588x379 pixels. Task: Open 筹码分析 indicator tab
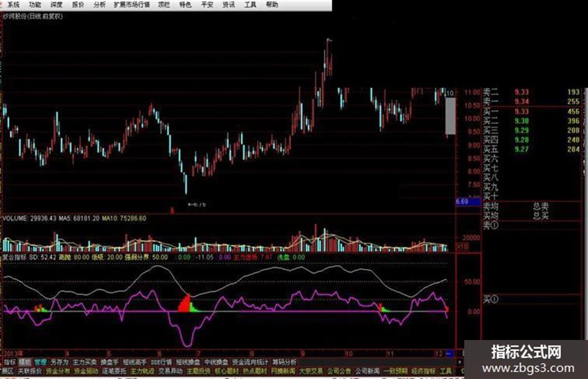pos(284,362)
